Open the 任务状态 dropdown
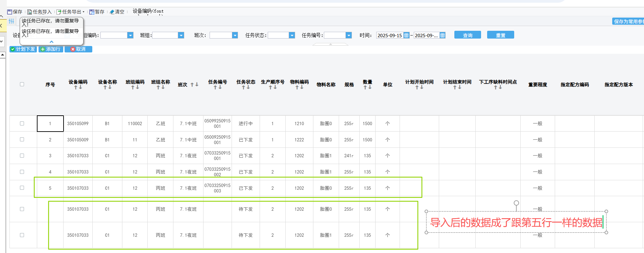The image size is (644, 253). click(292, 35)
